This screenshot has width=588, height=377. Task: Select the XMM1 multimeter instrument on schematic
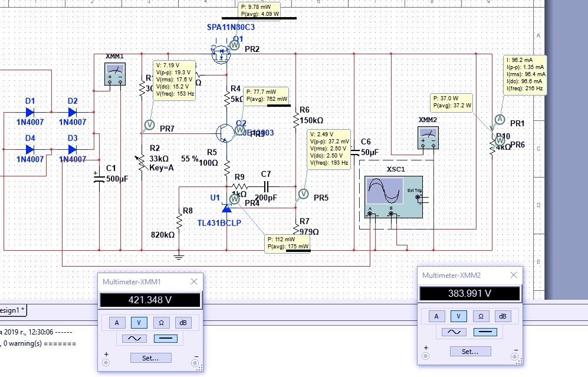click(x=114, y=75)
